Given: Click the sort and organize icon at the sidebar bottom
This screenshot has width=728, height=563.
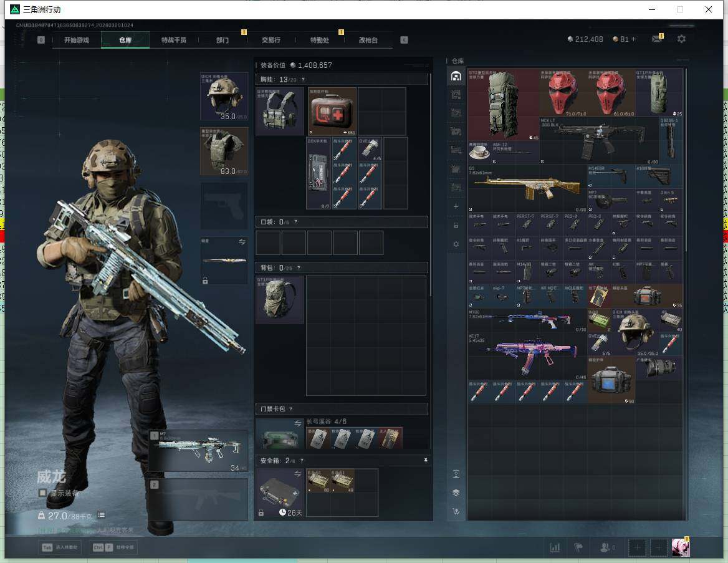Looking at the screenshot, I should 456,511.
